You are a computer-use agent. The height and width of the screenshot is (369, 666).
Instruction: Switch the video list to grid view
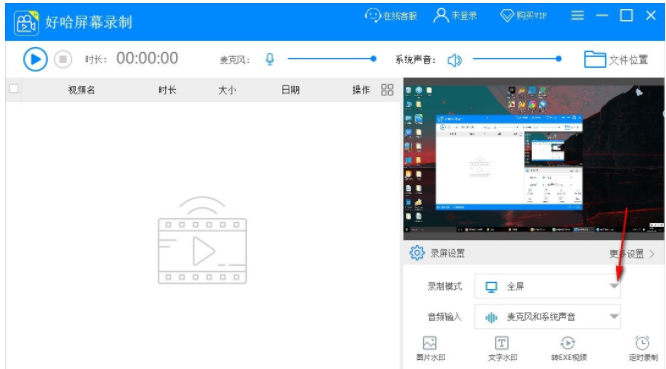[387, 90]
